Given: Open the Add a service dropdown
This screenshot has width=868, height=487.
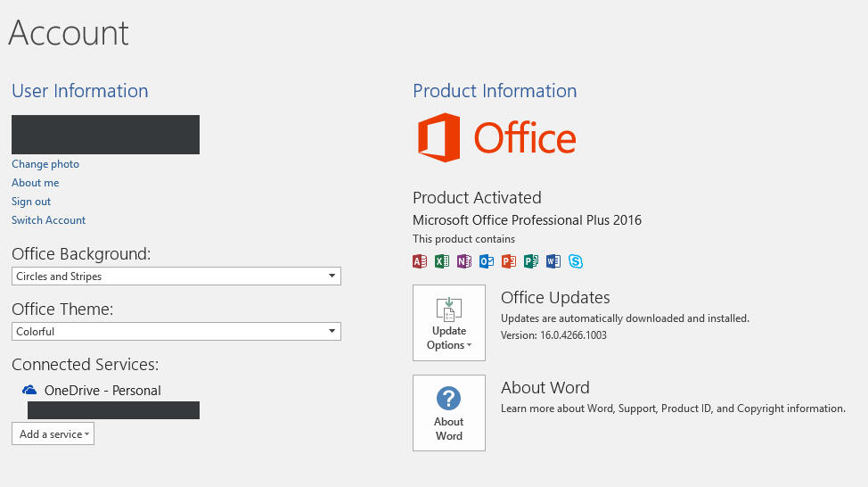Looking at the screenshot, I should [53, 433].
